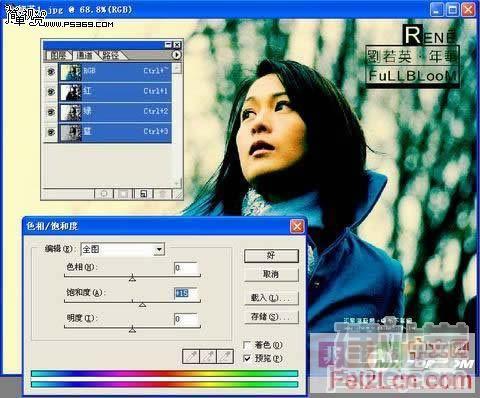Image resolution: width=480 pixels, height=398 pixels.
Task: Click save selection as channel icon
Action: point(123,194)
